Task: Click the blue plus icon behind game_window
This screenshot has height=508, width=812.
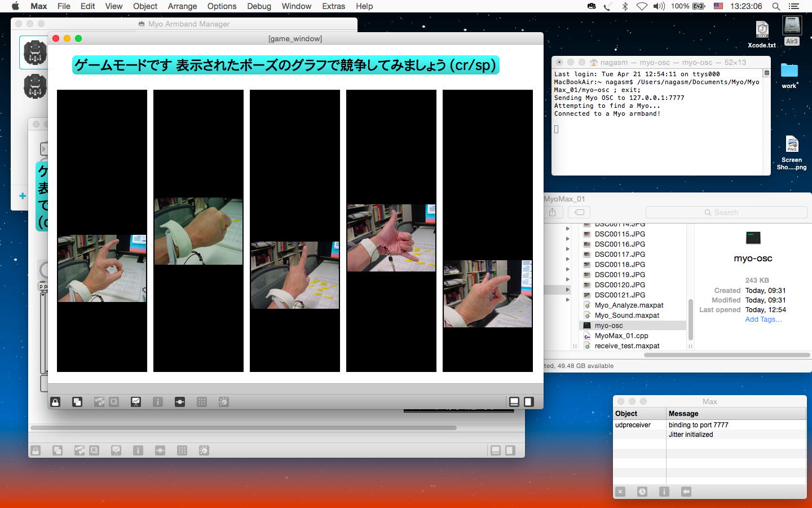Action: [x=23, y=196]
